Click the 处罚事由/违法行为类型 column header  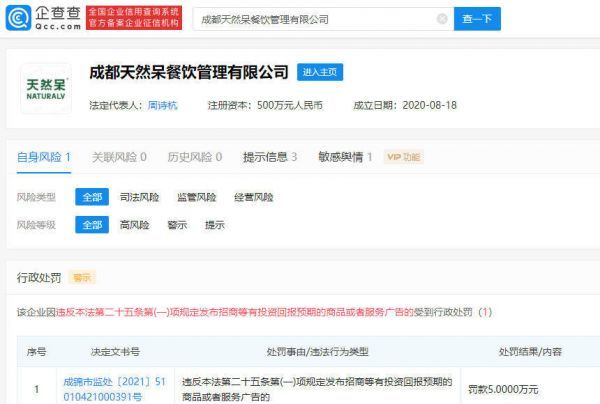(x=318, y=352)
